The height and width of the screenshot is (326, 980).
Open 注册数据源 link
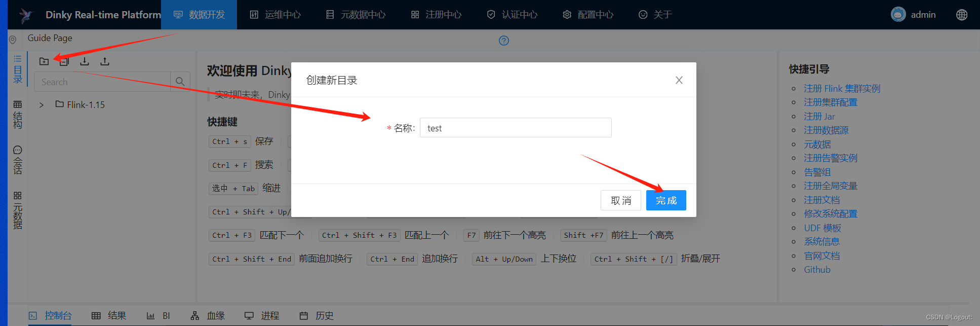coord(826,130)
